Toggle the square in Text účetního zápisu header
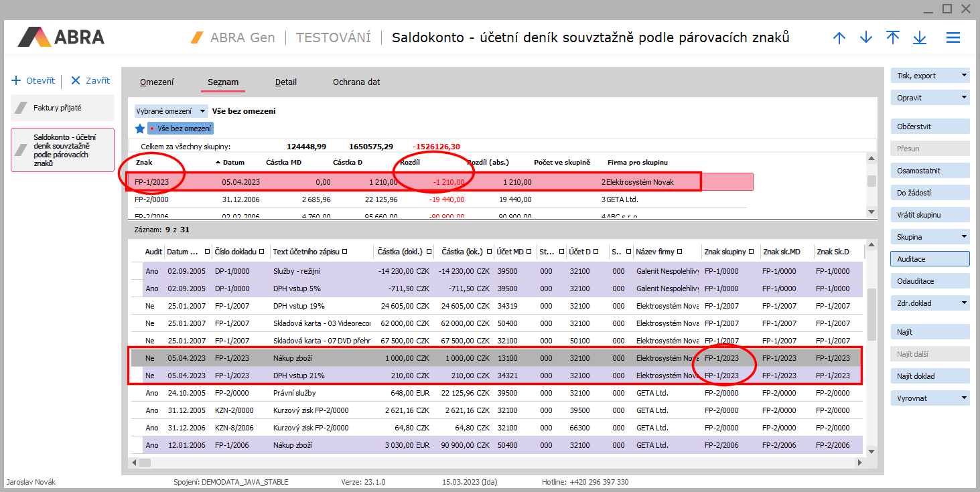This screenshot has height=492, width=980. 344,252
